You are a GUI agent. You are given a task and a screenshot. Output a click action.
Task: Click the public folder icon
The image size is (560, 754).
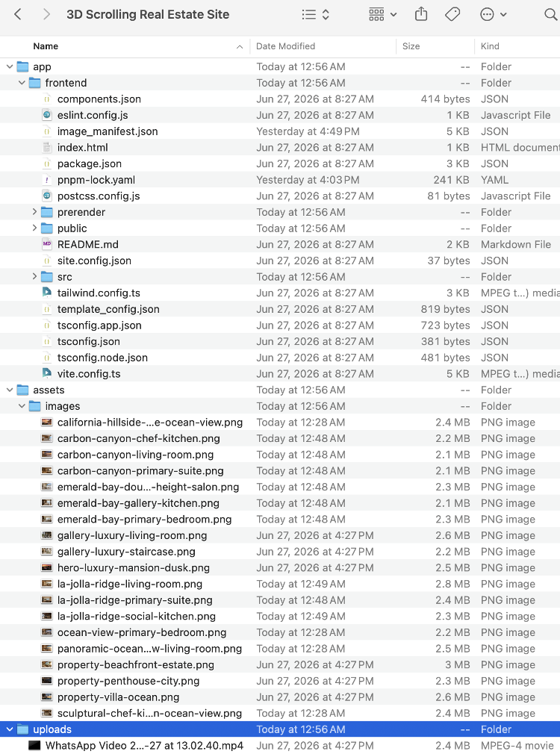tap(46, 228)
